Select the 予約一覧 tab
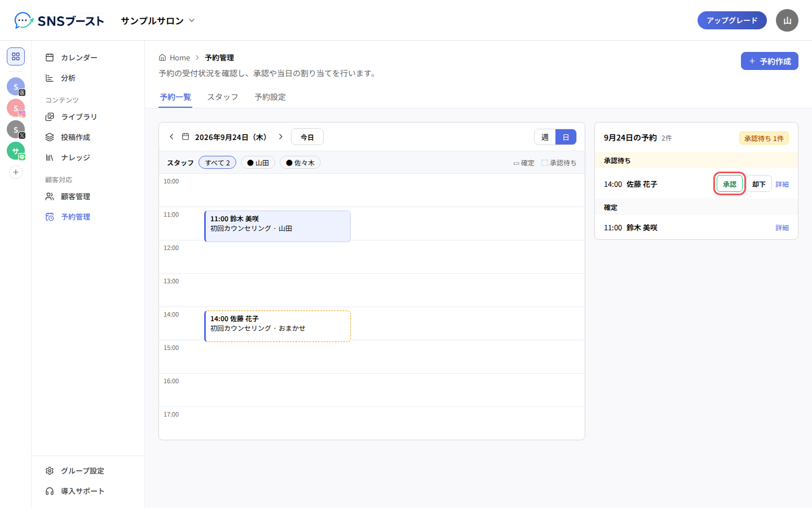This screenshot has width=812, height=508. pos(175,97)
